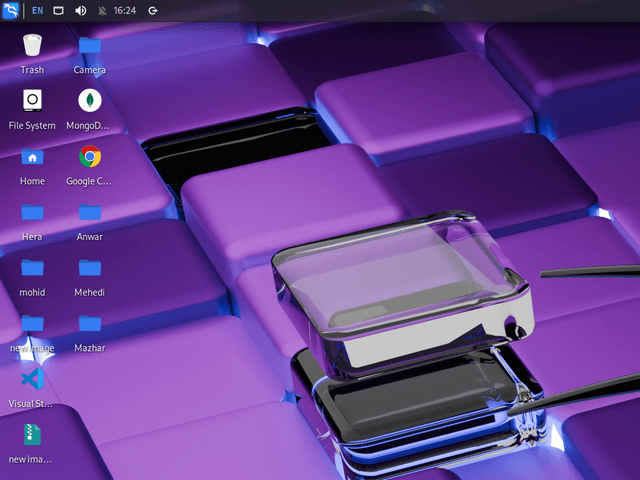The height and width of the screenshot is (480, 640).
Task: Open the Camera folder
Action: coord(90,46)
